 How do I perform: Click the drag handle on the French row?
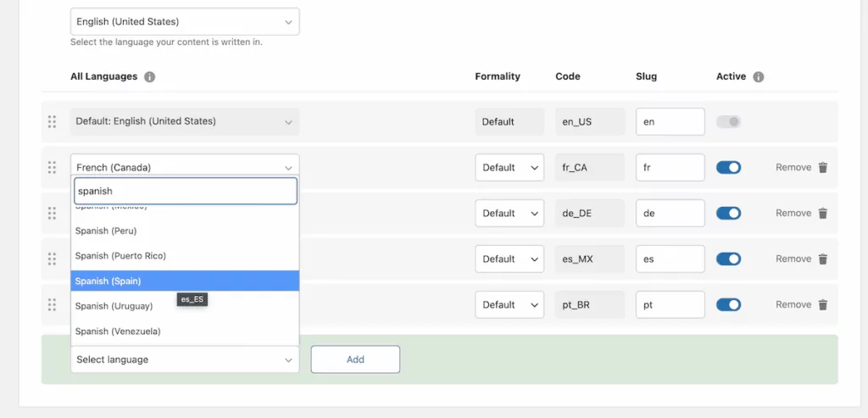tap(52, 167)
